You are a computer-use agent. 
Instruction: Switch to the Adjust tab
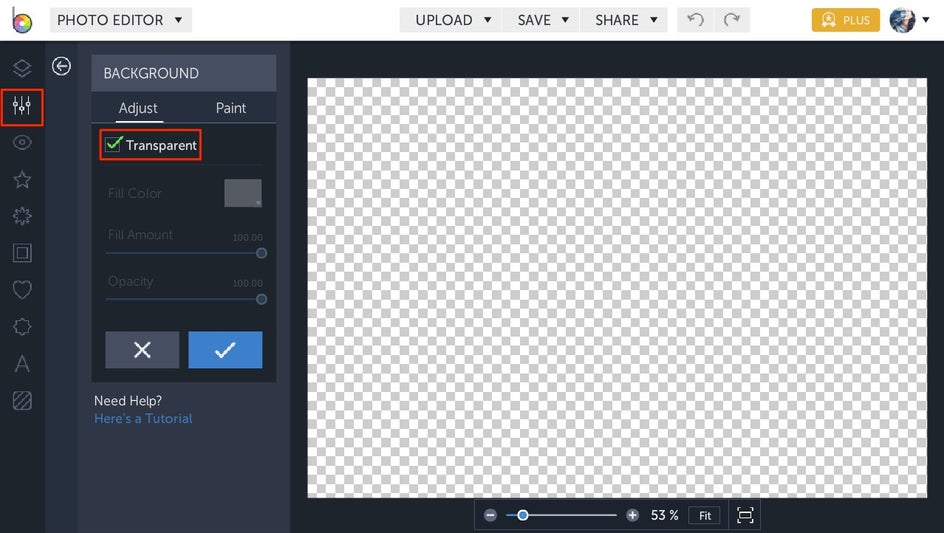point(138,108)
